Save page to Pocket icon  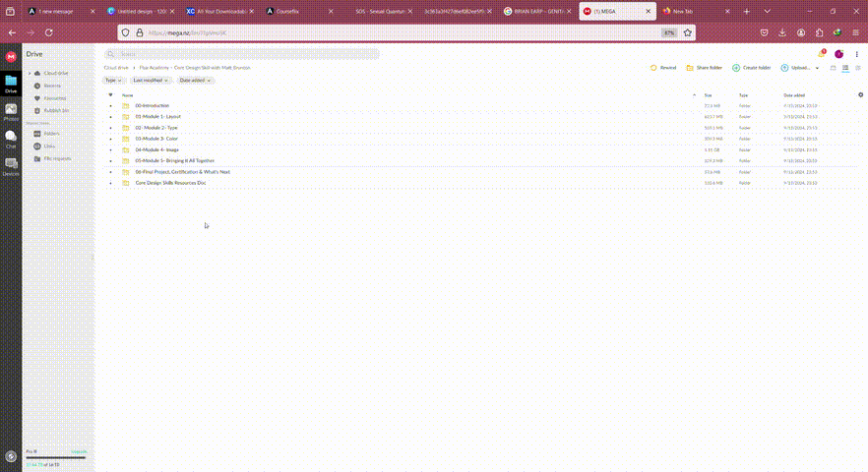click(764, 32)
